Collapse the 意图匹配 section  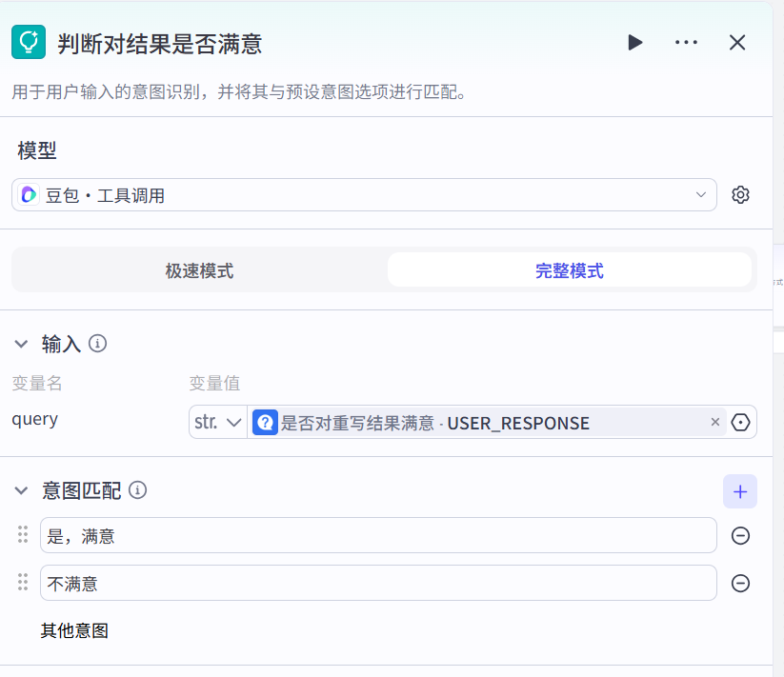click(21, 491)
